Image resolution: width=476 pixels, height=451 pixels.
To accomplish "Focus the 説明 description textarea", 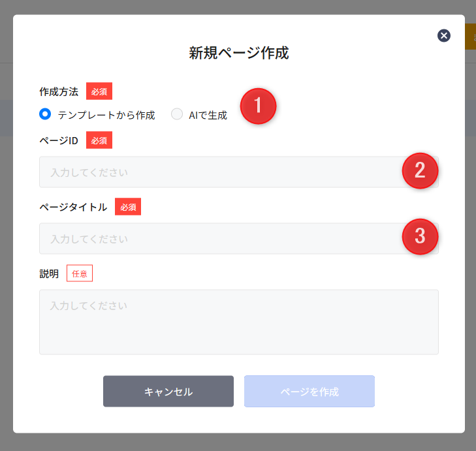I will [x=238, y=322].
